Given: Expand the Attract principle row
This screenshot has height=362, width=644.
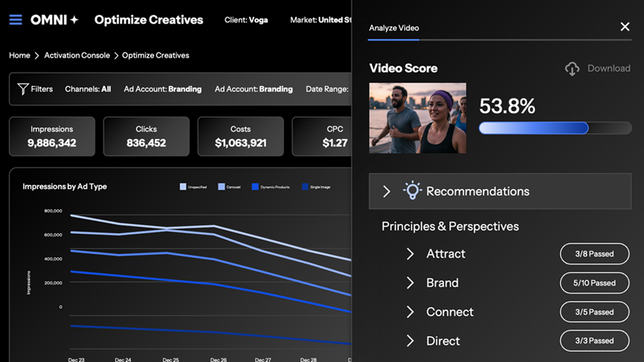Looking at the screenshot, I should point(410,254).
